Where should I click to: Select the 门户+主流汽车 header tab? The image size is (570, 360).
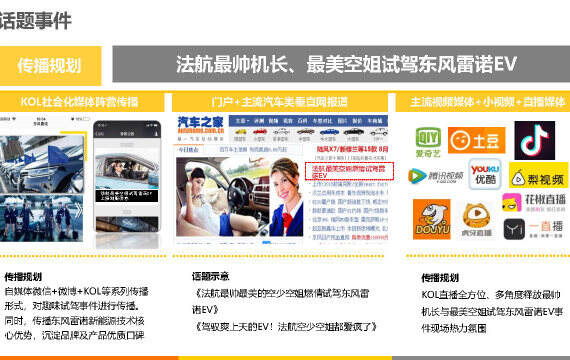point(280,102)
